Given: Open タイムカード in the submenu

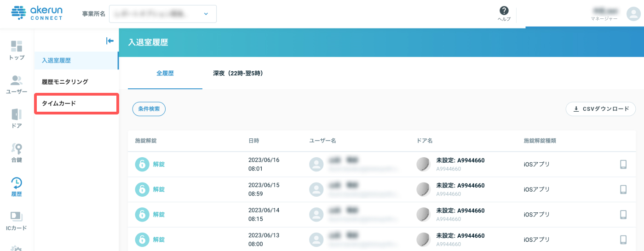Looking at the screenshot, I should 76,103.
